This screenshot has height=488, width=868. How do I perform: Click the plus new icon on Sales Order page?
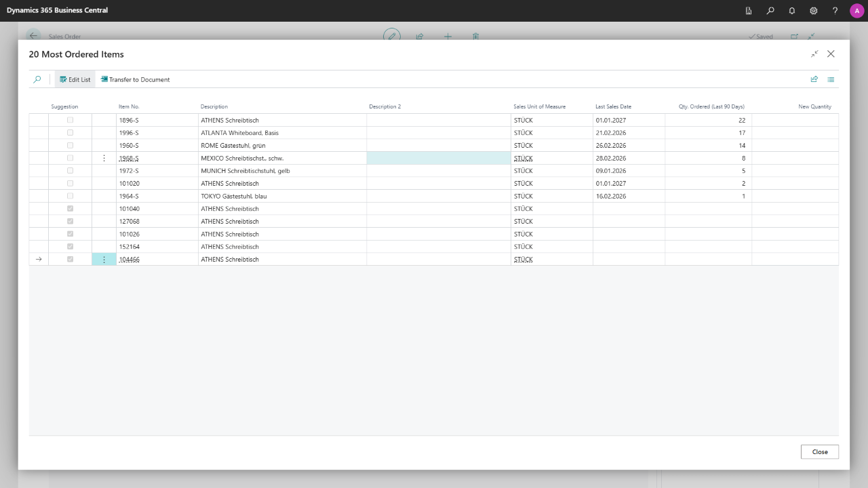(448, 36)
